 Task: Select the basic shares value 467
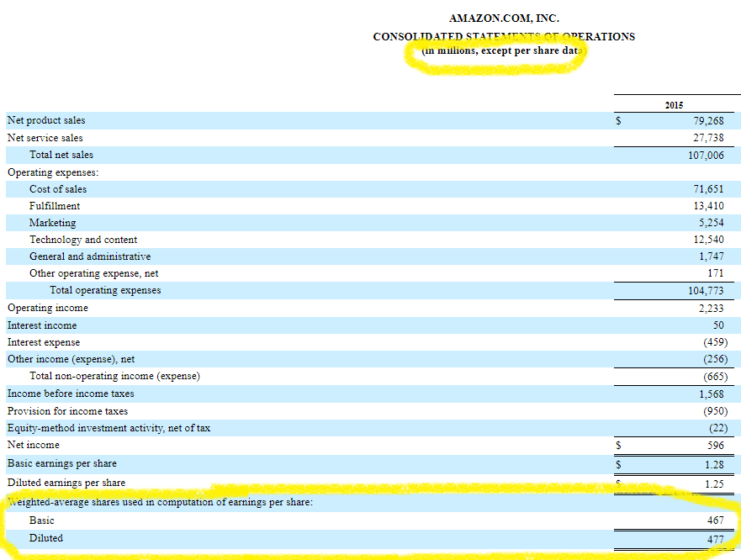pyautogui.click(x=716, y=520)
